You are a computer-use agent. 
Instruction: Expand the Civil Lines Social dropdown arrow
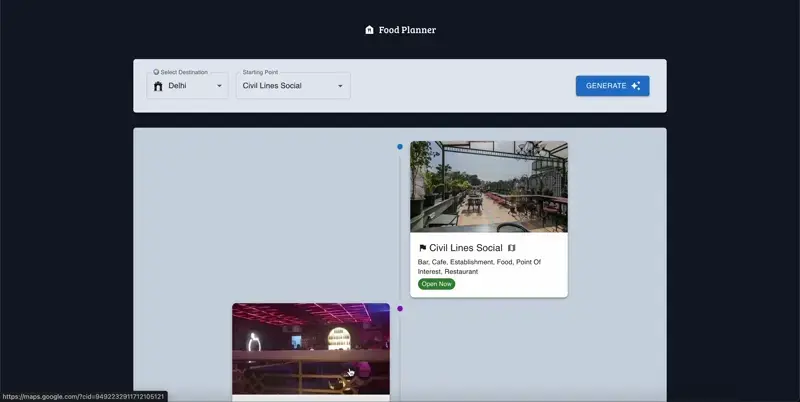(340, 86)
